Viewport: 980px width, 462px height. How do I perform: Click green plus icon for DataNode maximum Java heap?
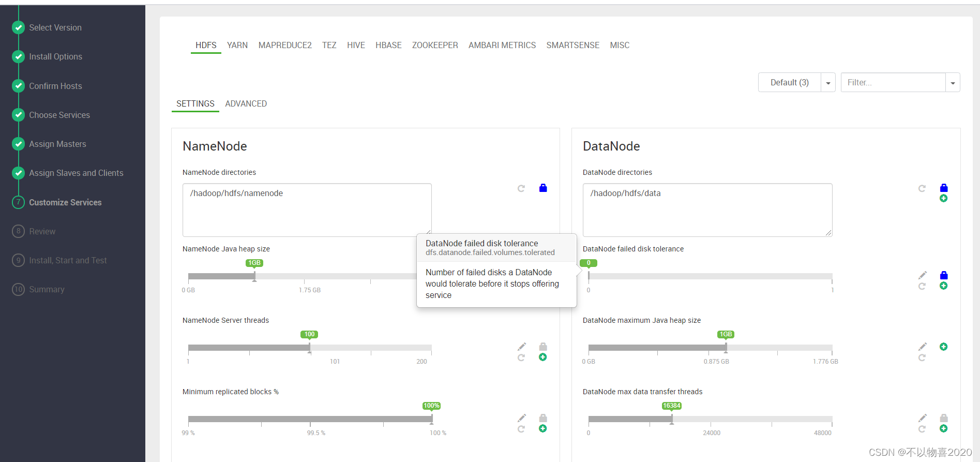[x=944, y=347]
